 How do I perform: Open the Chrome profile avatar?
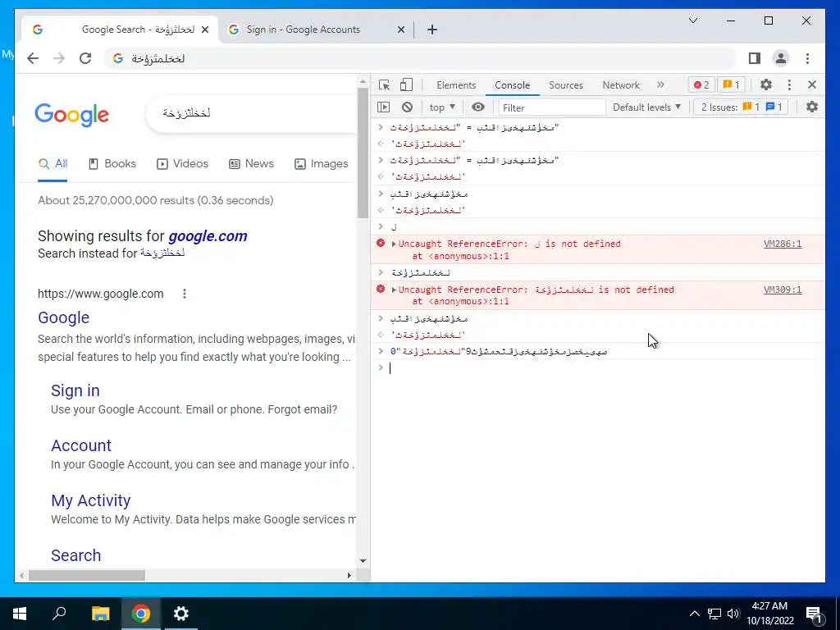point(781,58)
